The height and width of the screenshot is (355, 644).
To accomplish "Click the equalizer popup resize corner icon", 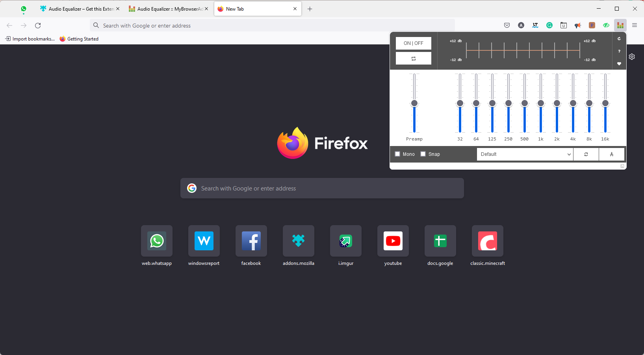I will tap(622, 166).
